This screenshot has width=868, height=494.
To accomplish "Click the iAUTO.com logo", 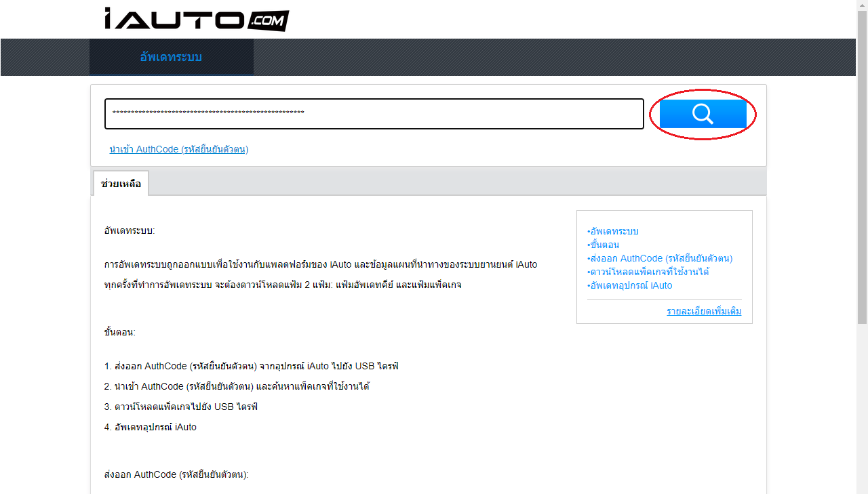I will click(x=197, y=19).
